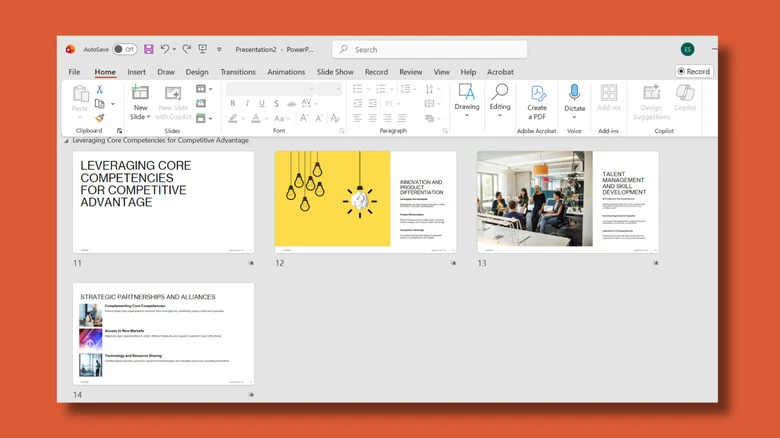Click the Save icon in title bar
The height and width of the screenshot is (438, 780).
tap(149, 49)
